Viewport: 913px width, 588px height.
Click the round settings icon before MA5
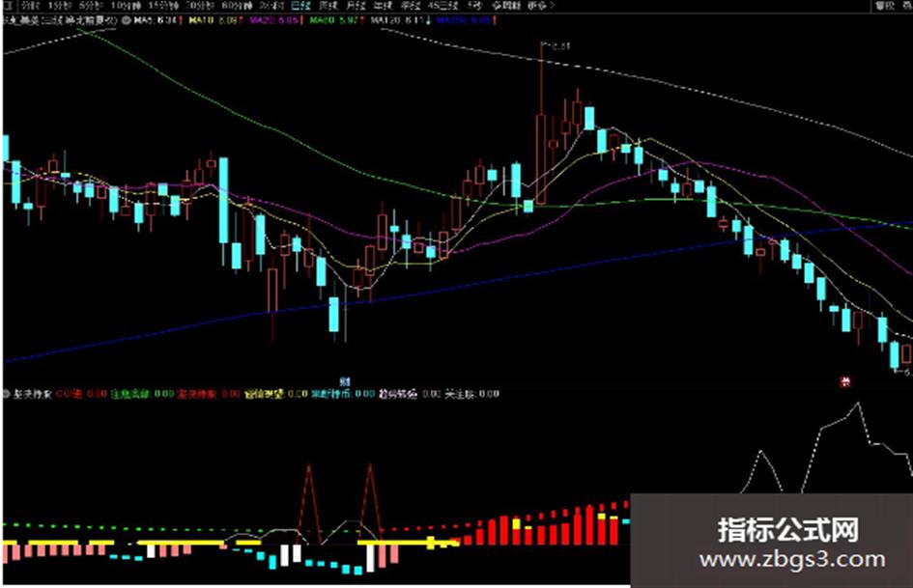[x=127, y=20]
